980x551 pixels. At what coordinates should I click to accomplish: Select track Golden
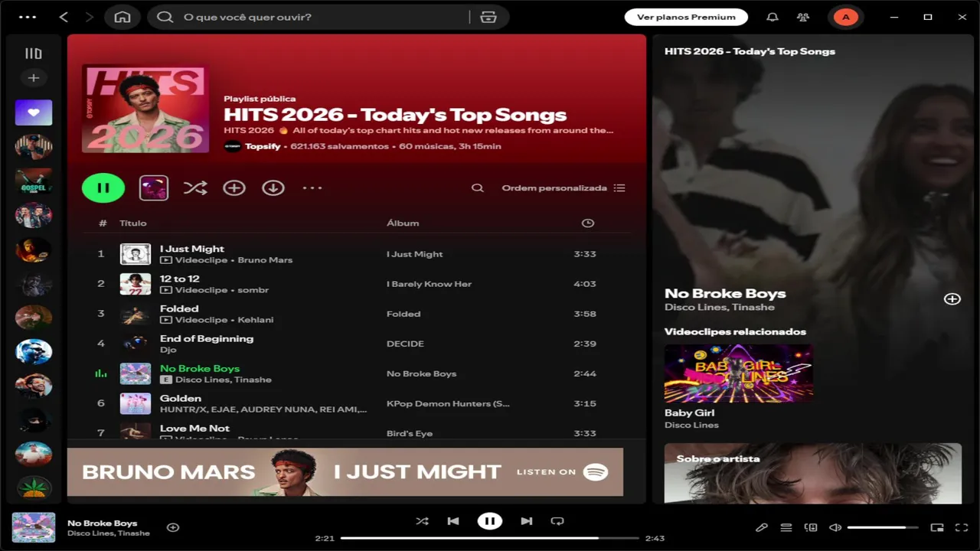181,398
